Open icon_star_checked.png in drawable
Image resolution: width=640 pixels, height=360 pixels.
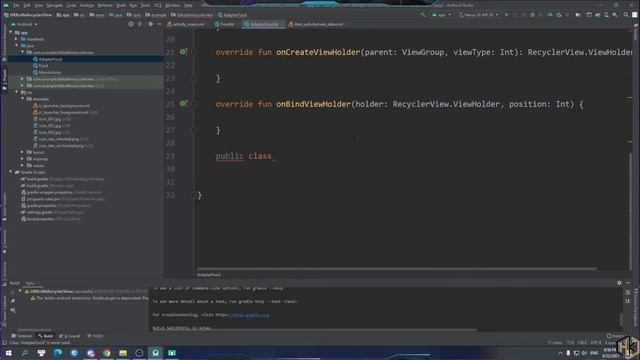point(59,139)
